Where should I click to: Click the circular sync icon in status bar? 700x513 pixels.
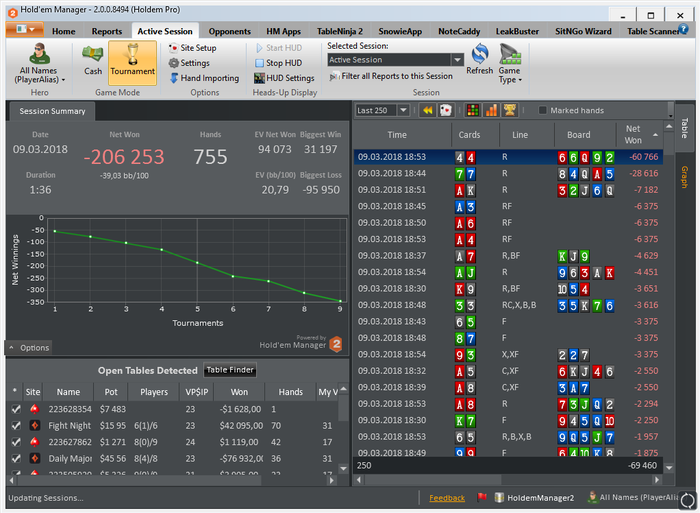(688, 500)
